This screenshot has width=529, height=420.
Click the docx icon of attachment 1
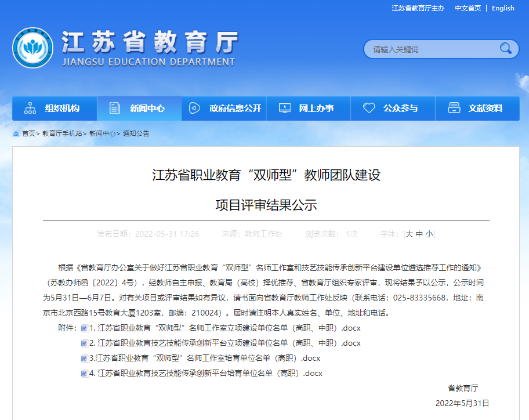85,328
